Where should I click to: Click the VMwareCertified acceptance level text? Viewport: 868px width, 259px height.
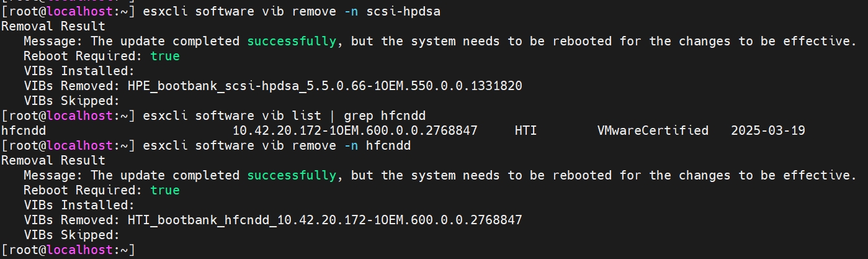(x=652, y=130)
